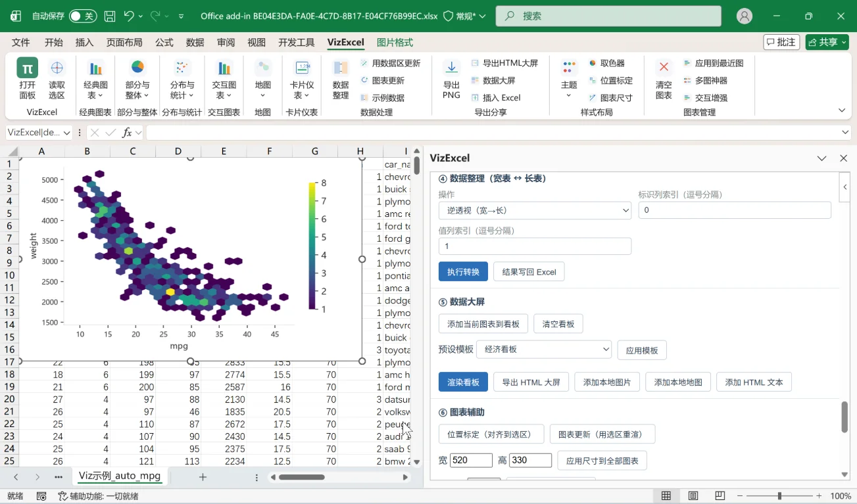Open the 卡片仪表 menu

point(302,78)
